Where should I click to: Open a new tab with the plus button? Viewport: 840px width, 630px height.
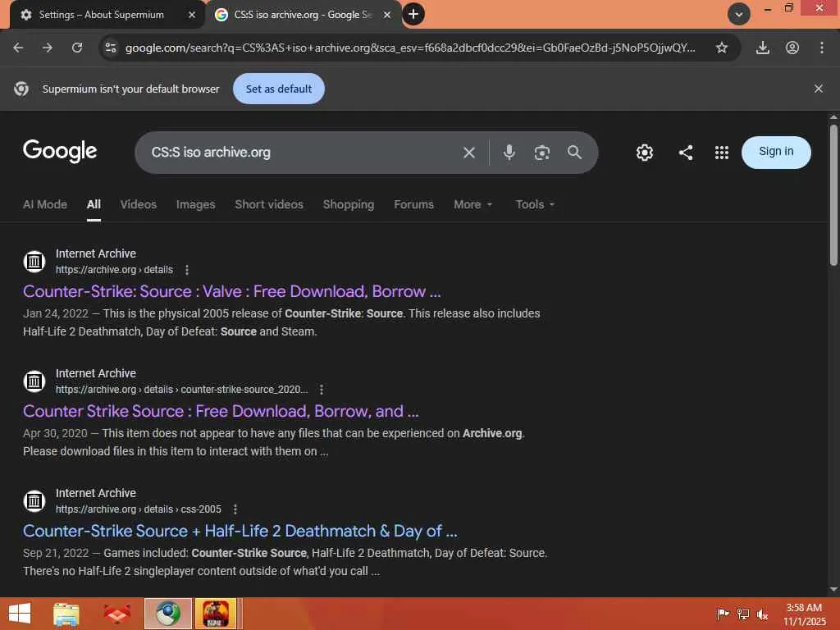413,15
